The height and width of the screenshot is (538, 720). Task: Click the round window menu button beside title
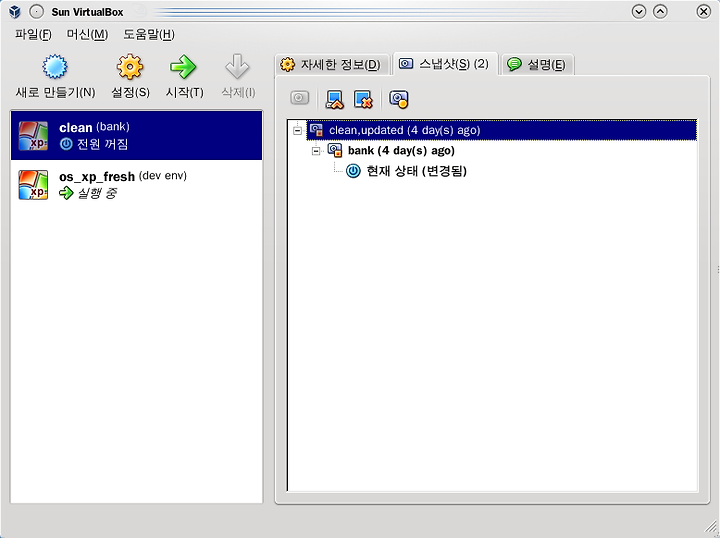[x=36, y=11]
